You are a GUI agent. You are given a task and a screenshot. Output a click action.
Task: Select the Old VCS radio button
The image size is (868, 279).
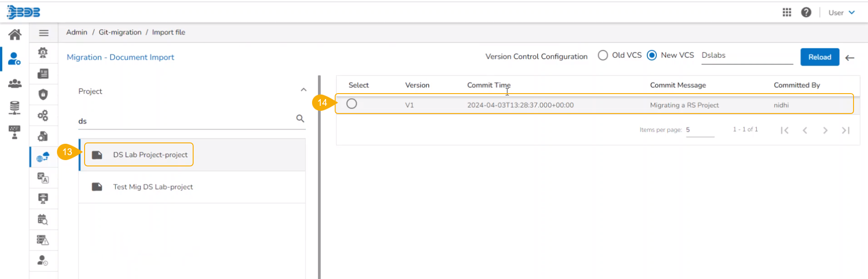[x=603, y=55]
